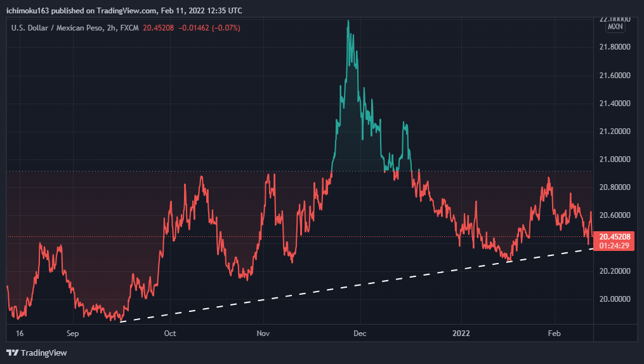
Task: Click the 21.40000 price axis label
Action: pyautogui.click(x=615, y=104)
